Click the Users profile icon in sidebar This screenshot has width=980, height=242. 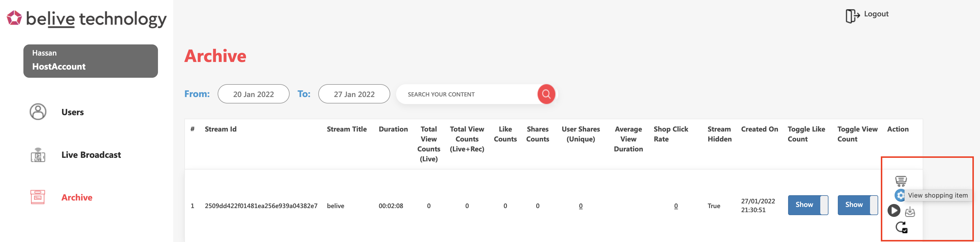38,112
